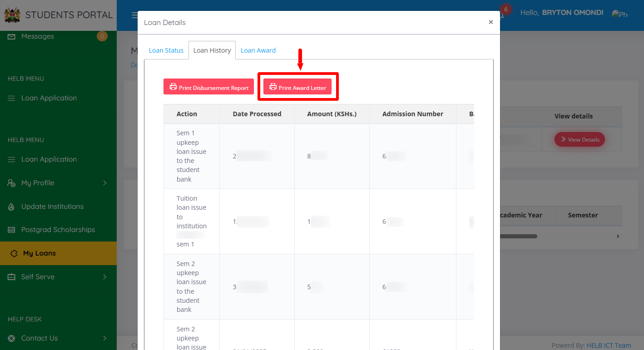Screen dimensions: 644x350
Task: Click the Admission Number column header
Action: (x=413, y=114)
